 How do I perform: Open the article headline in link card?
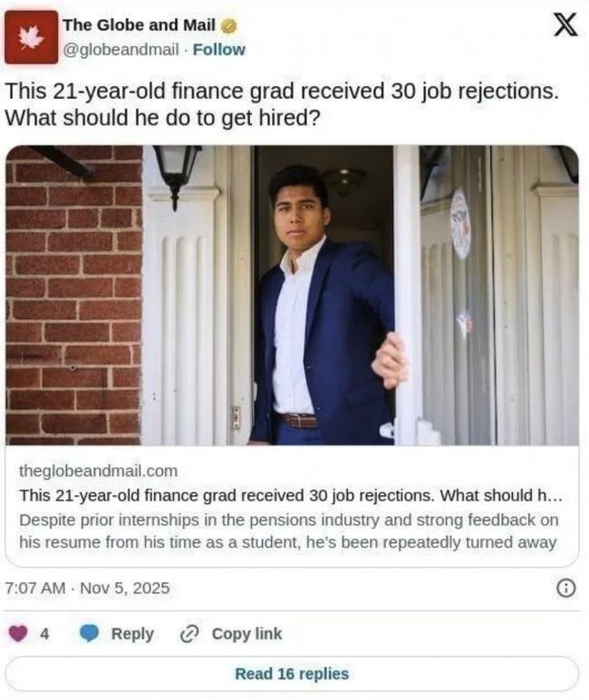pyautogui.click(x=291, y=496)
